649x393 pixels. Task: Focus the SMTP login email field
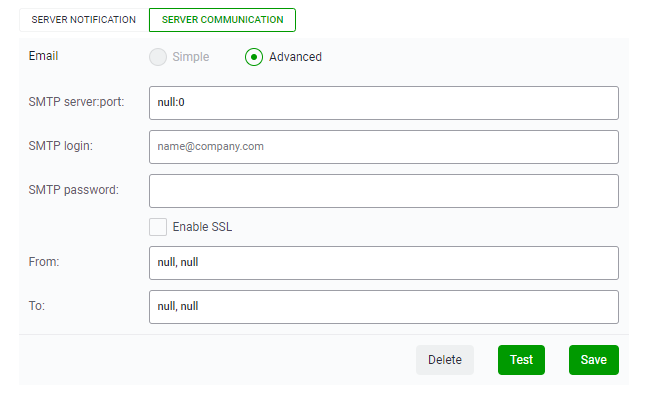click(x=384, y=147)
